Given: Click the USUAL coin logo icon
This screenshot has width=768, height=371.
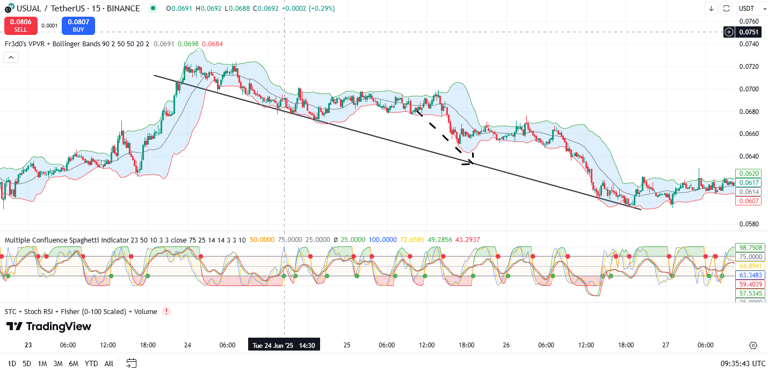Looking at the screenshot, I should click(x=9, y=8).
